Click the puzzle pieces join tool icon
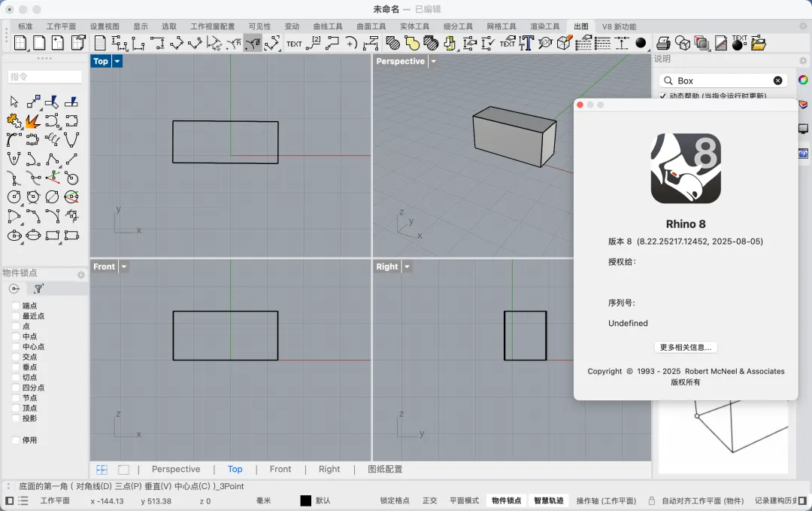812x511 pixels. [14, 121]
